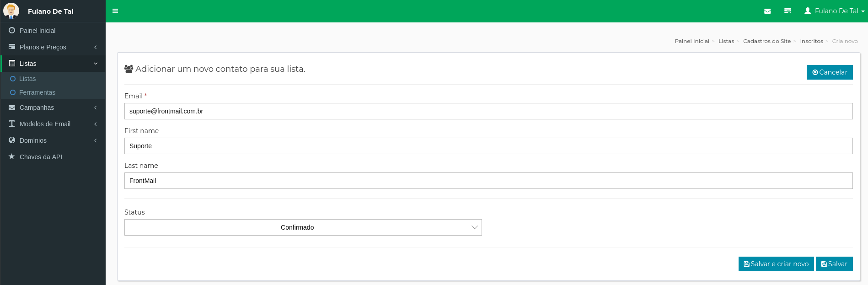Viewport: 868px width, 285px height.
Task: Go to Painel Inicial breadcrumb link
Action: [692, 41]
